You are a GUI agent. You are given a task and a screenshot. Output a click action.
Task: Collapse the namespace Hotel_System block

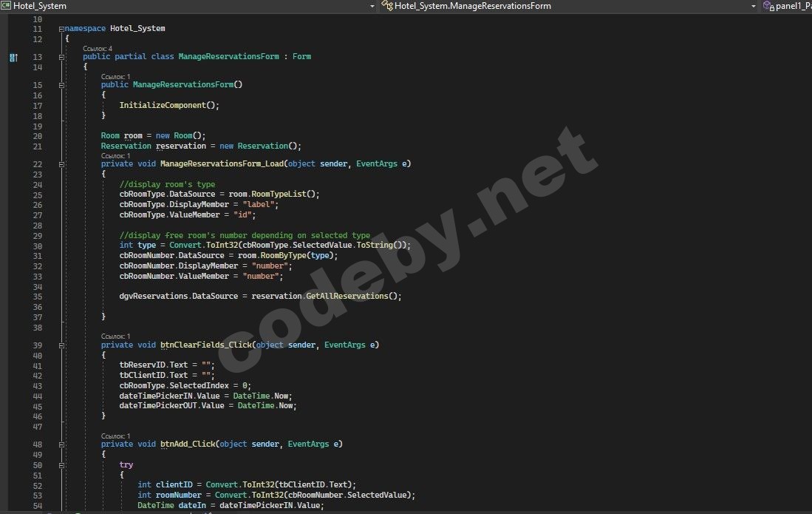click(x=61, y=29)
